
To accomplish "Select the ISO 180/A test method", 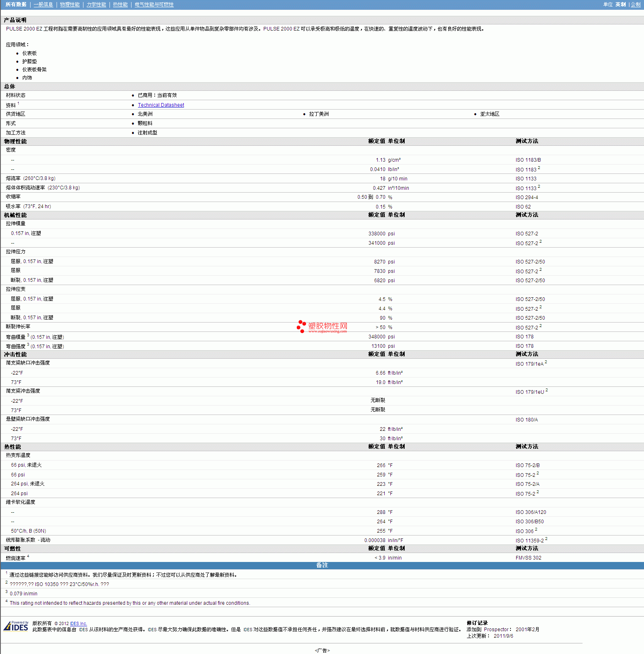I will [526, 420].
